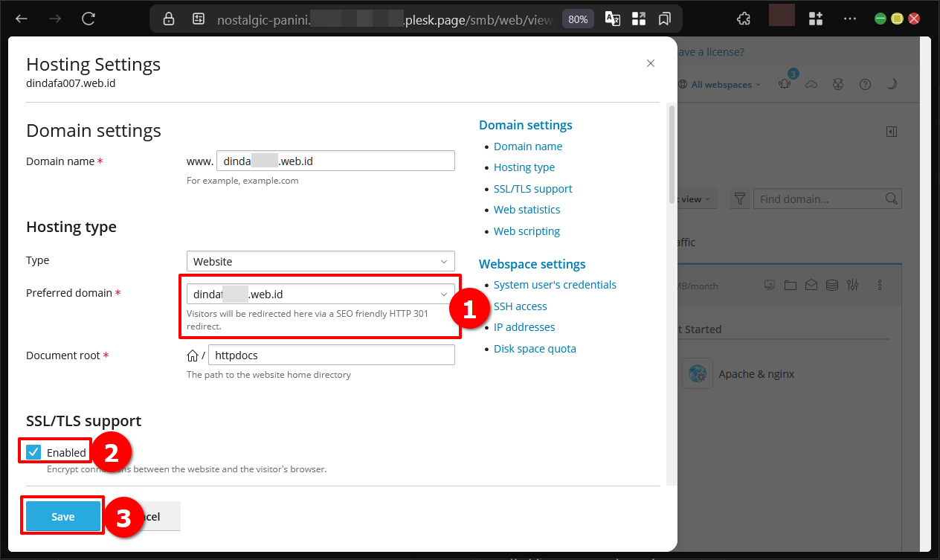Click the Domain name text field

(x=335, y=161)
